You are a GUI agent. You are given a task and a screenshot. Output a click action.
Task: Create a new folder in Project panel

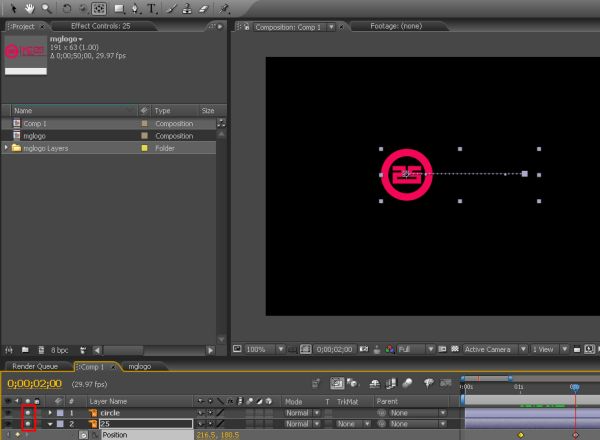coord(25,350)
